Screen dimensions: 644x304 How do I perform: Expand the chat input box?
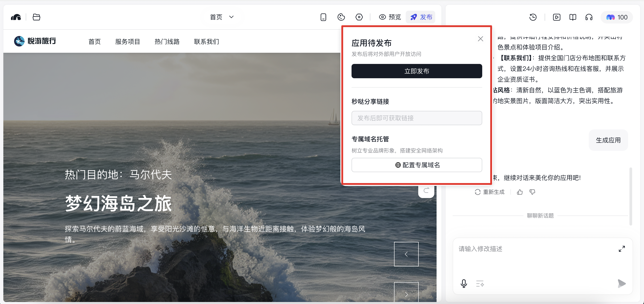[x=621, y=249]
